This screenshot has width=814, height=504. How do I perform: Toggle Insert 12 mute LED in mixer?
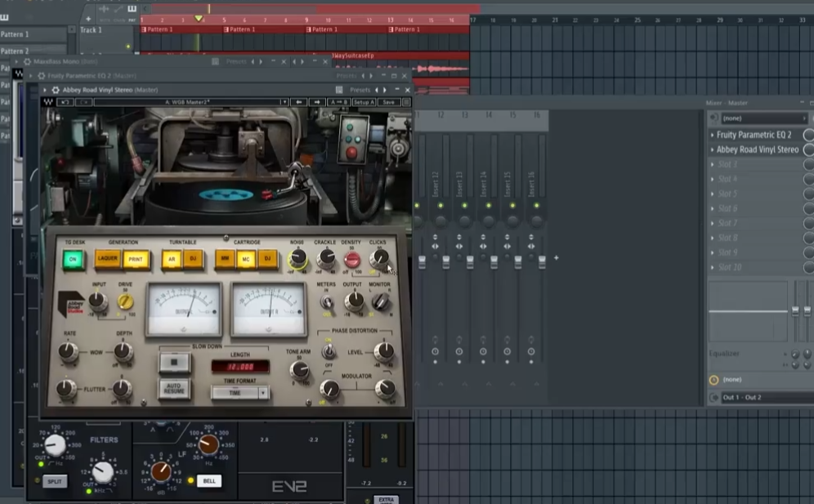(441, 206)
